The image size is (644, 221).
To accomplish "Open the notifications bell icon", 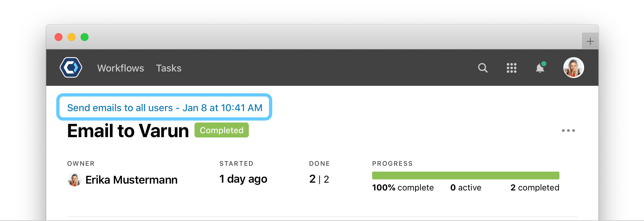I will pyautogui.click(x=541, y=67).
